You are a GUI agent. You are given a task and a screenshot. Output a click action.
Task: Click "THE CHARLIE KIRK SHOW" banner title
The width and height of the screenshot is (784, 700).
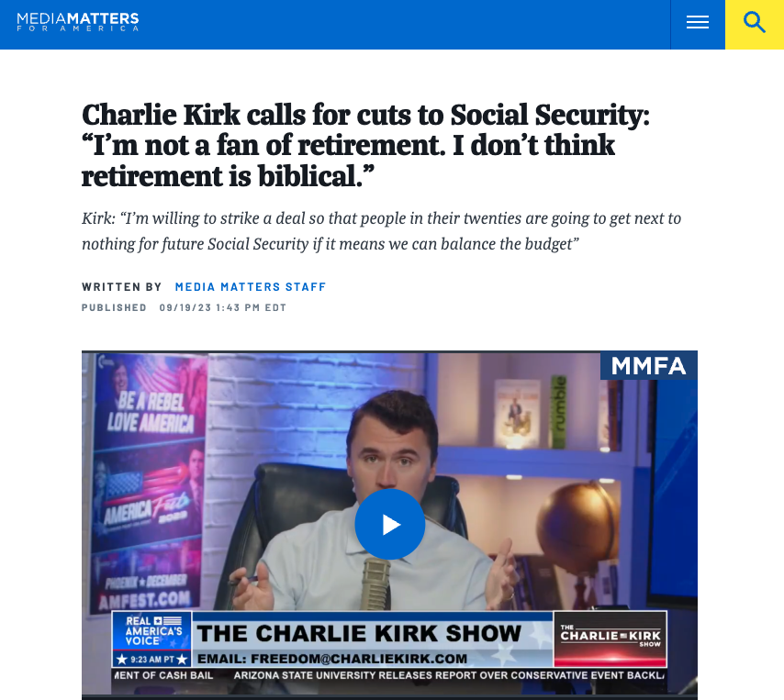point(359,634)
